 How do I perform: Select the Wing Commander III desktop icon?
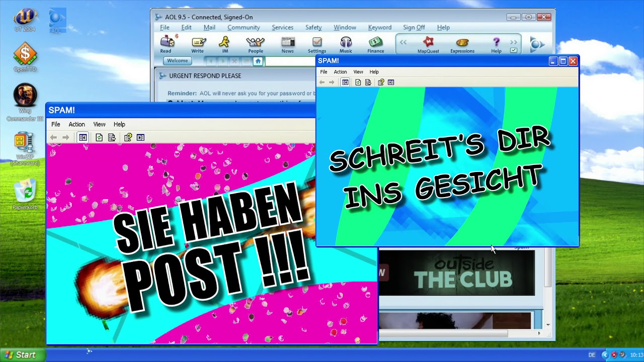pyautogui.click(x=25, y=103)
